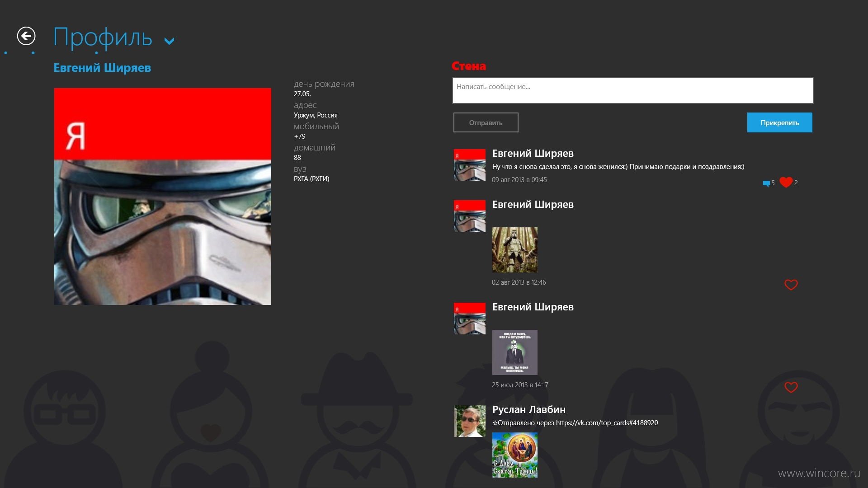
Task: Toggle the filled heart on 09 авг post
Action: click(x=786, y=182)
